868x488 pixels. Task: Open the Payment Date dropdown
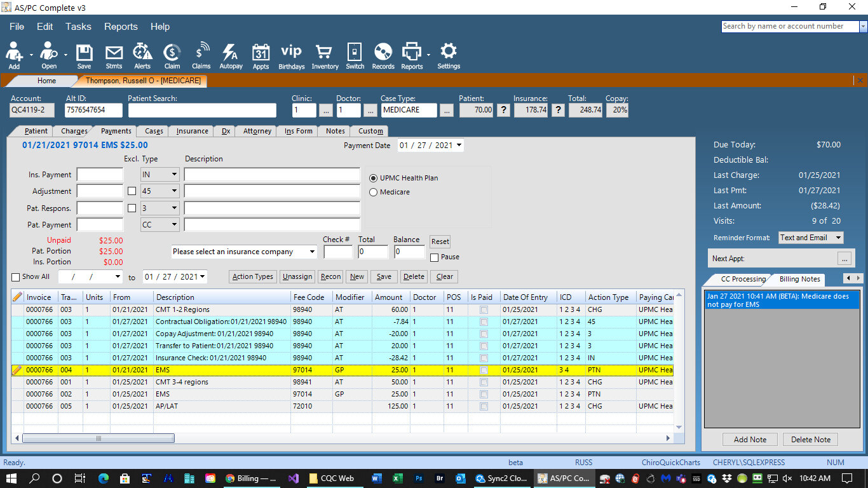[459, 146]
